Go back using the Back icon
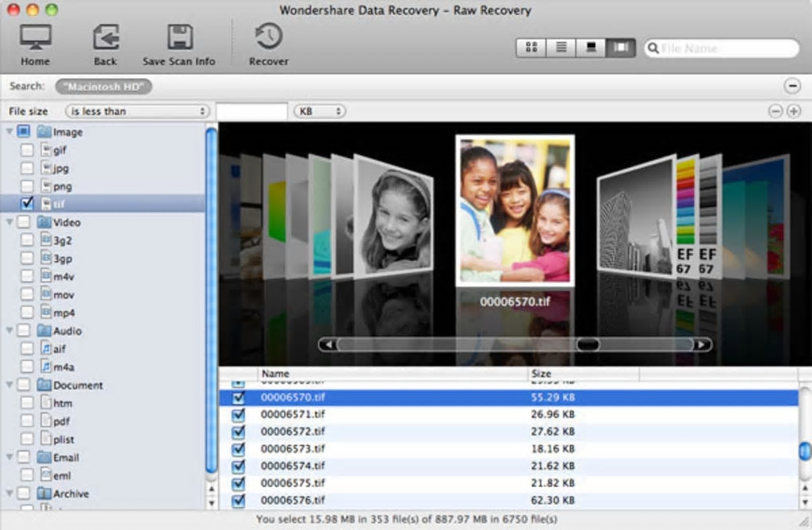812x530 pixels. click(105, 37)
